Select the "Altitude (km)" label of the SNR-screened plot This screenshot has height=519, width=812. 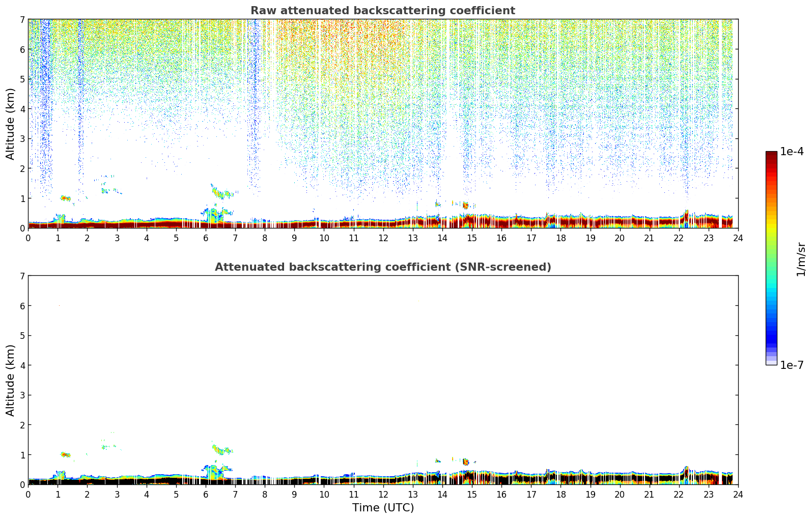11,380
